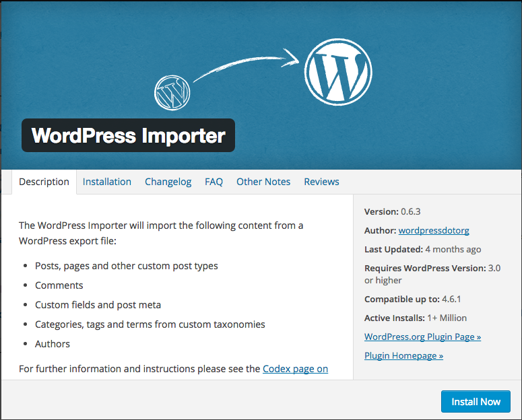Screen dimensions: 522x420
Task: Click the WordPress Importer title badge
Action: click(128, 135)
